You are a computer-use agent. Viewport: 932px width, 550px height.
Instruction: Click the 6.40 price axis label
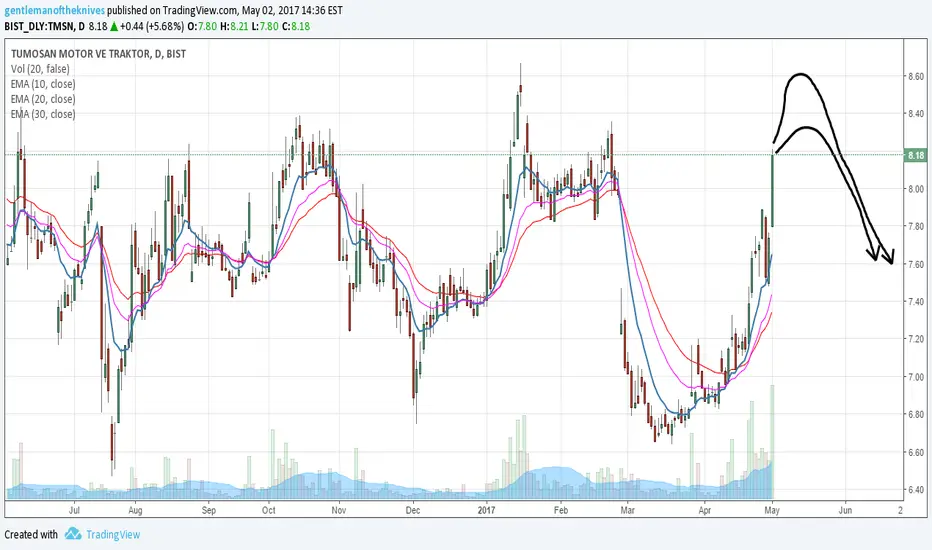tap(915, 490)
